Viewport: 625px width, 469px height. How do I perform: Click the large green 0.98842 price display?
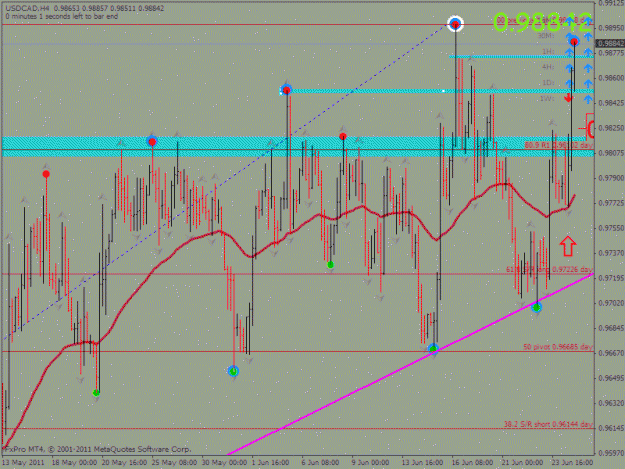pos(543,23)
